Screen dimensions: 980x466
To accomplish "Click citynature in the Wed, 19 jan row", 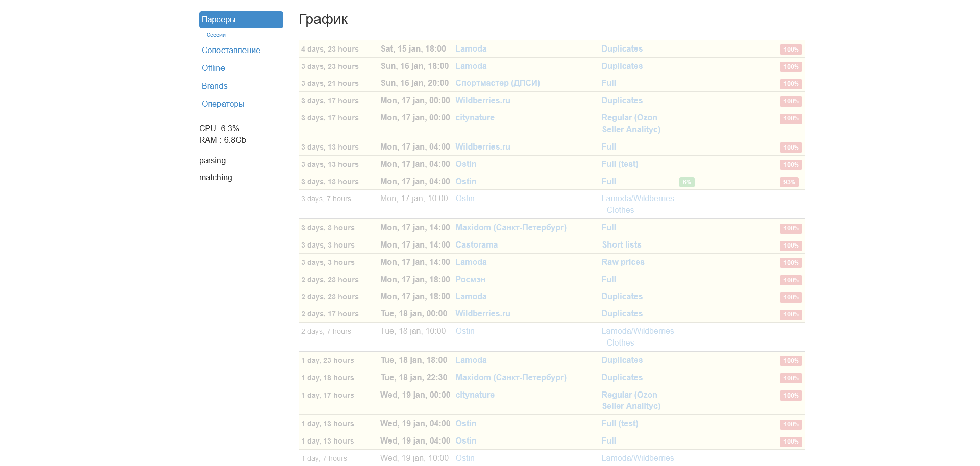I will (x=475, y=395).
